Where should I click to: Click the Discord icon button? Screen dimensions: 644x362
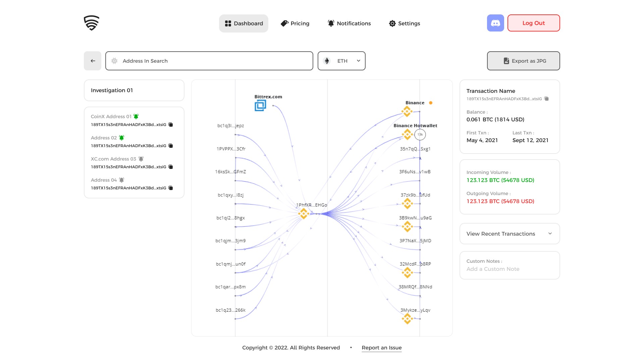[495, 23]
